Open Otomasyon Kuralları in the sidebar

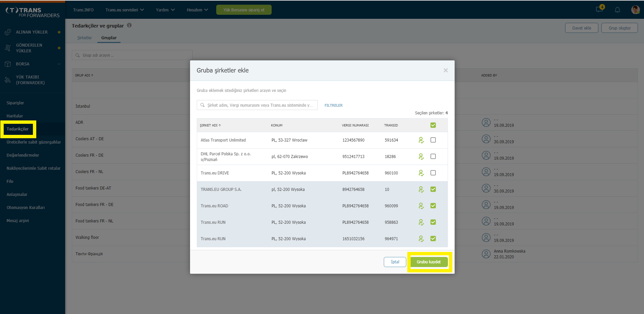click(x=26, y=208)
